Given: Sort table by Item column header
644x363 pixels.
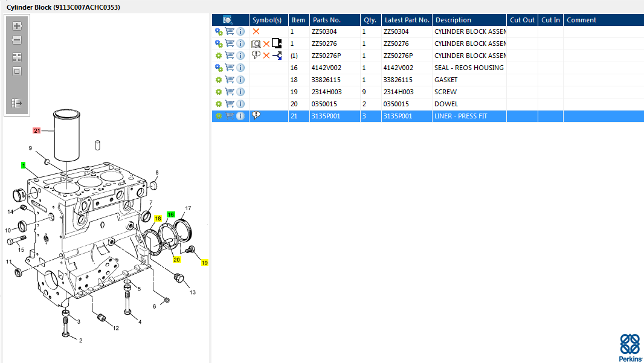Looking at the screenshot, I should (x=299, y=20).
